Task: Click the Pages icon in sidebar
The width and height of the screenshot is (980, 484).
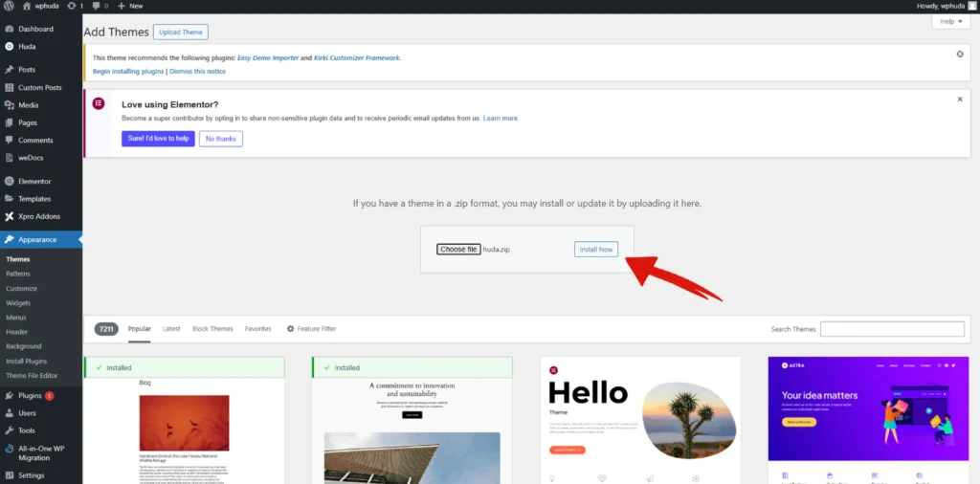Action: [x=10, y=122]
